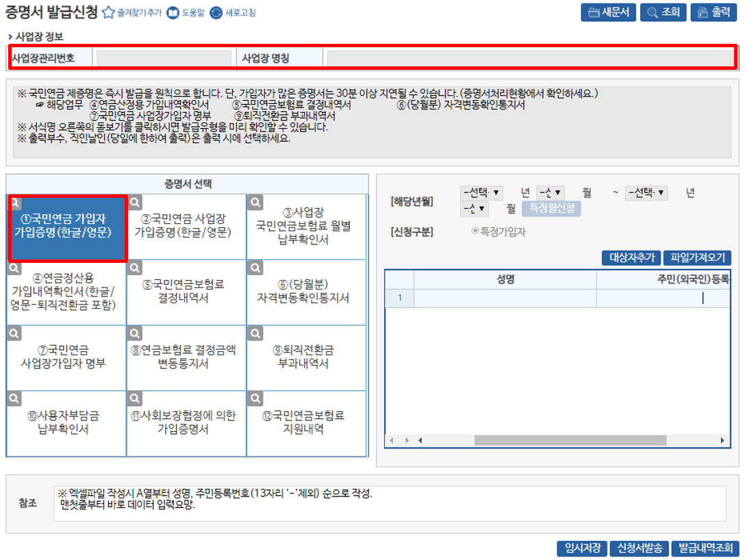Screen dimensions: 745x560
Task: Select ②국민연금 사업장 가입증명(한글/영문) certificate
Action: 186,227
